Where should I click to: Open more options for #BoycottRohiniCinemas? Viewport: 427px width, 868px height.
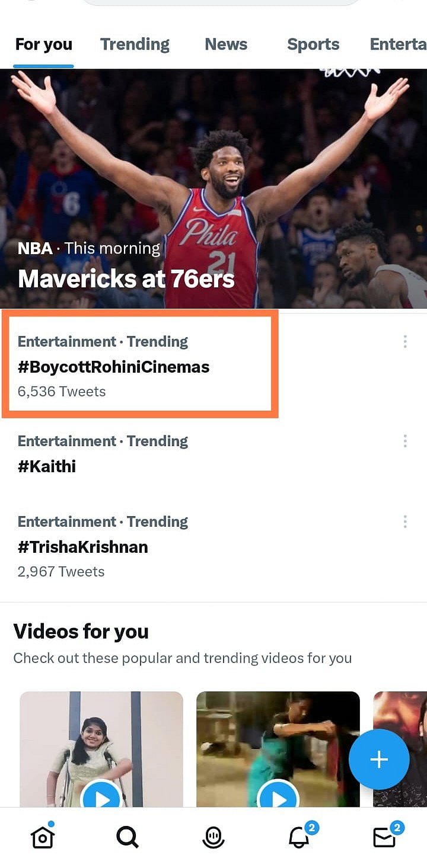(405, 341)
